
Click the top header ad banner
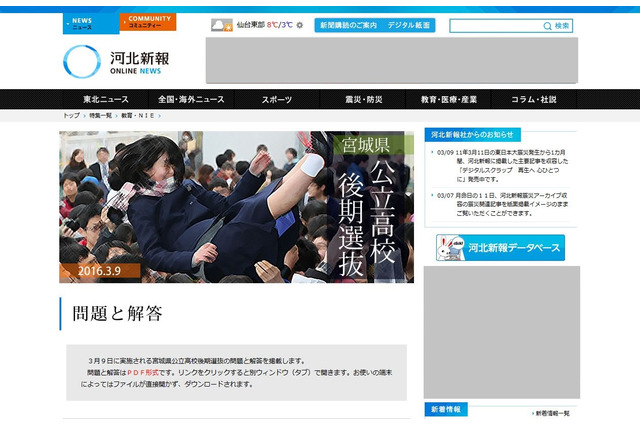(391, 60)
